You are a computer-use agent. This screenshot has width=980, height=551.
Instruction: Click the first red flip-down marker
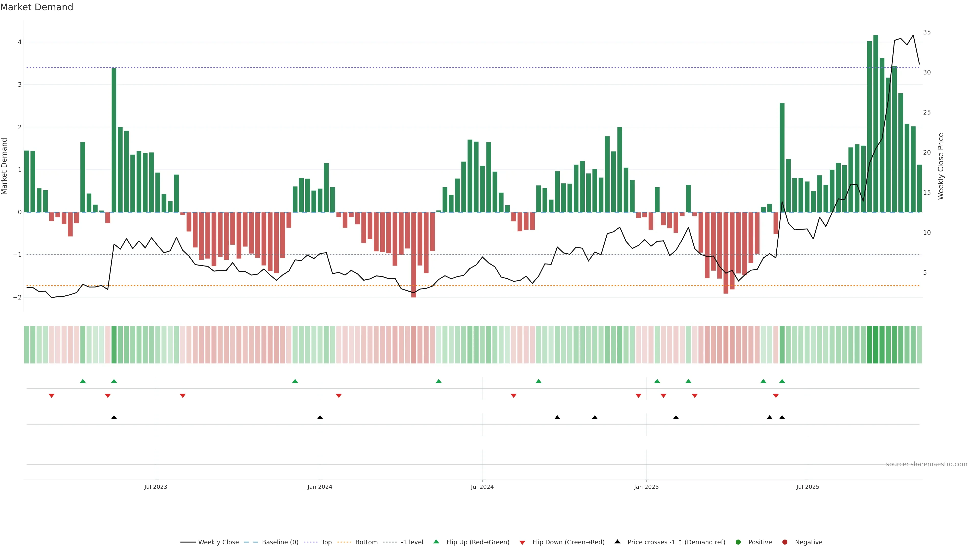[x=52, y=396]
